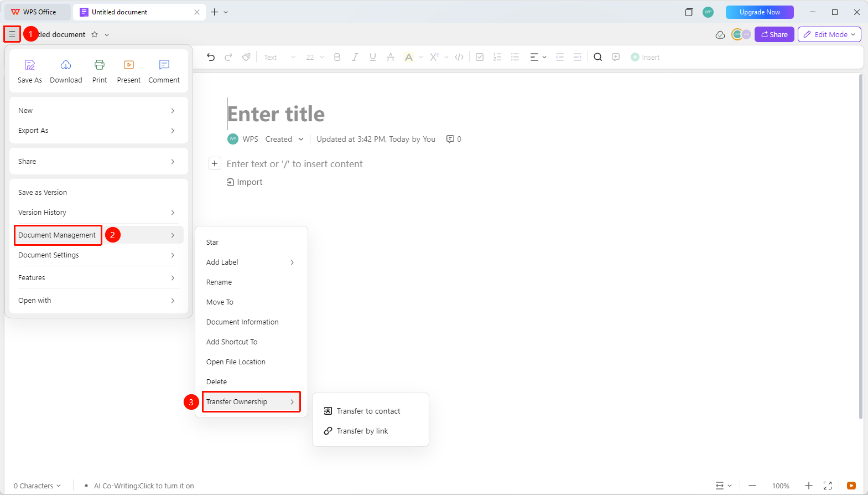
Task: Click the Redo arrow icon
Action: pos(228,57)
